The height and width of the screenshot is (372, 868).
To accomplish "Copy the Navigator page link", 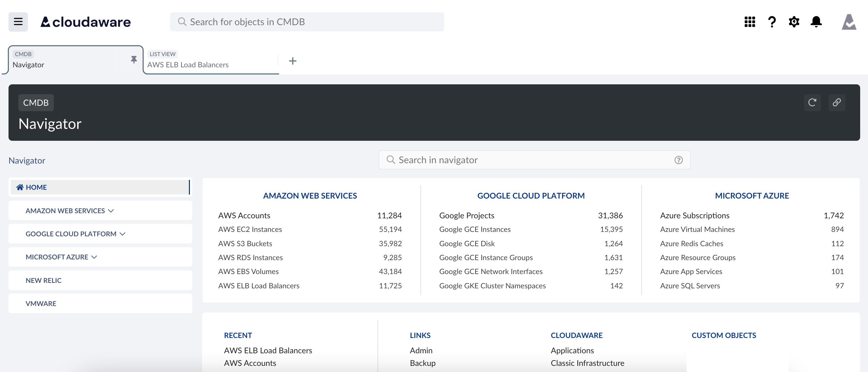I will tap(837, 102).
